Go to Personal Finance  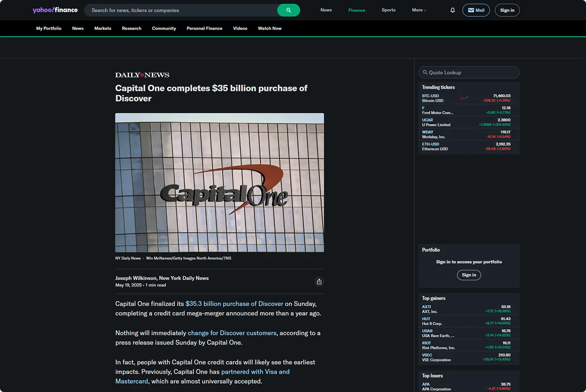click(x=204, y=28)
